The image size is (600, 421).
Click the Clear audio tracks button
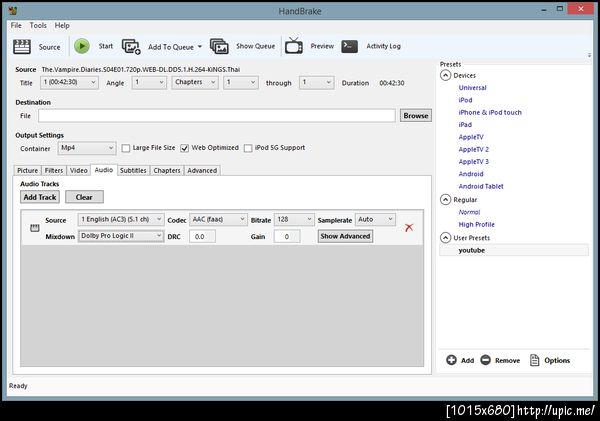tap(84, 197)
